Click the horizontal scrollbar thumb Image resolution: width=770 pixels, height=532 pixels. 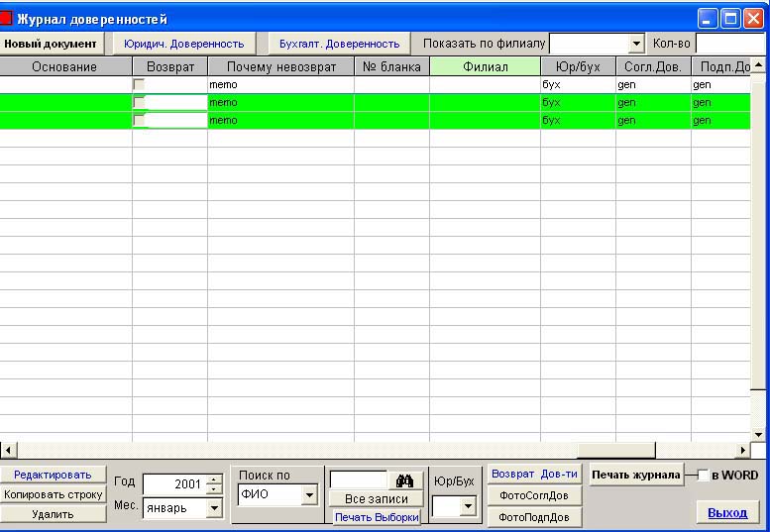click(615, 450)
